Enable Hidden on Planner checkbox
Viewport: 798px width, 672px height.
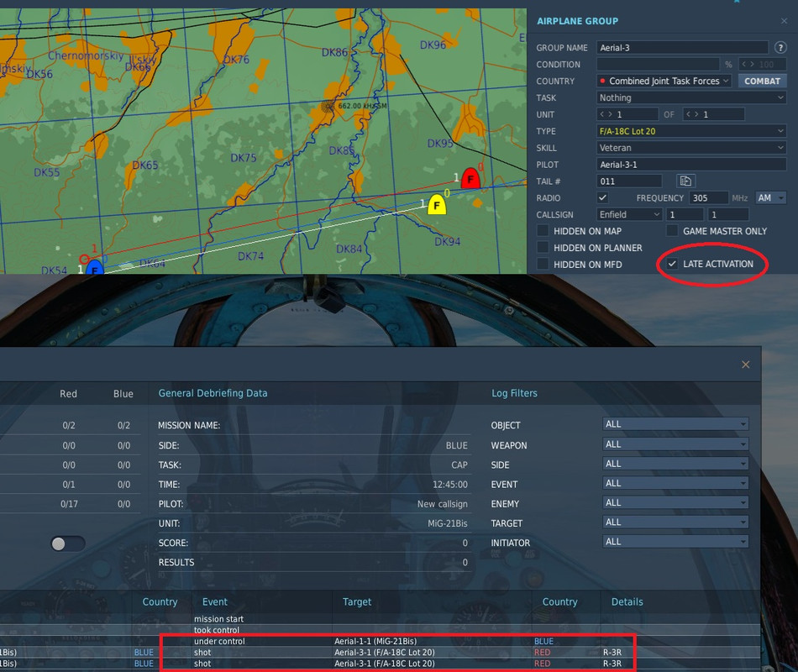tap(543, 248)
